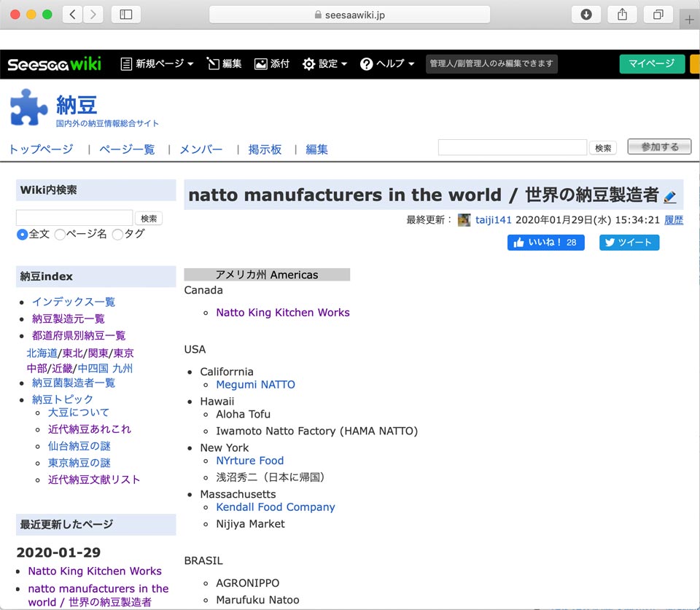Select the タグ radio button
The image size is (700, 610).
click(x=117, y=234)
